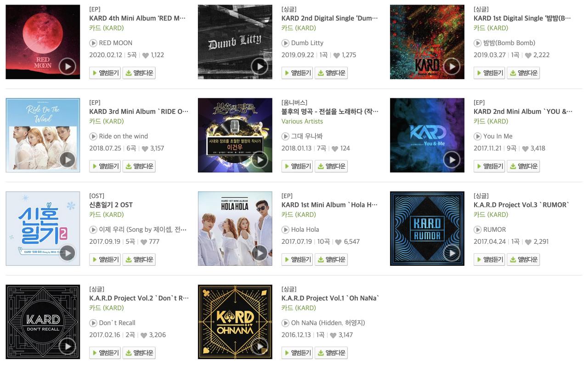Open the 신혼일기 2 album cover thumbnail
The height and width of the screenshot is (366, 588).
(43, 229)
